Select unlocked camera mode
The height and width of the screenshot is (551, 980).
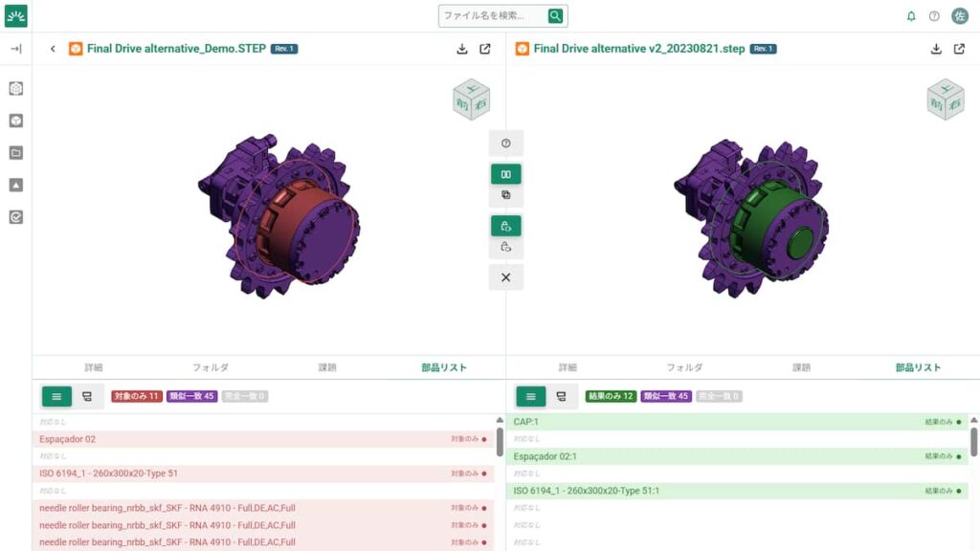[505, 248]
